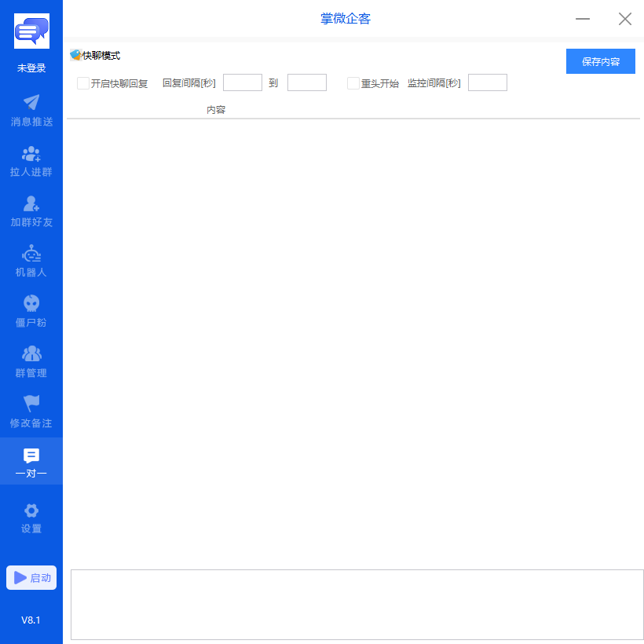The width and height of the screenshot is (644, 644).
Task: Open 加群好友 add friend section
Action: pos(31,211)
